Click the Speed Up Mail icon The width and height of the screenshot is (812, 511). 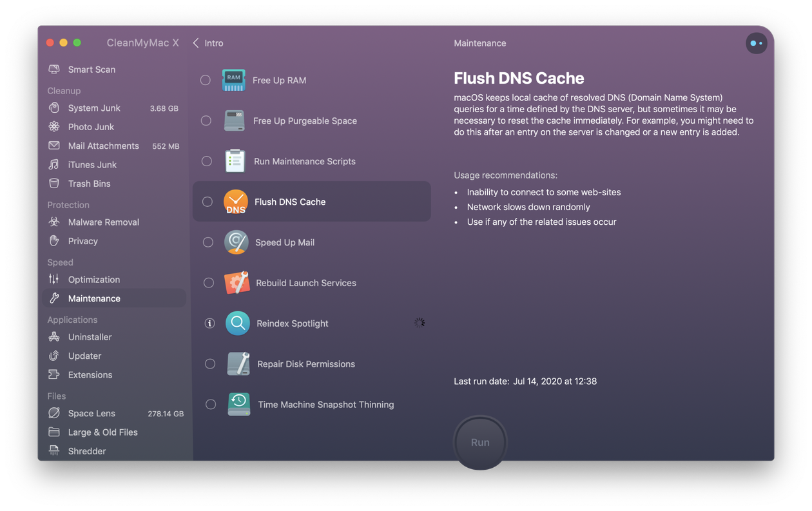[236, 242]
